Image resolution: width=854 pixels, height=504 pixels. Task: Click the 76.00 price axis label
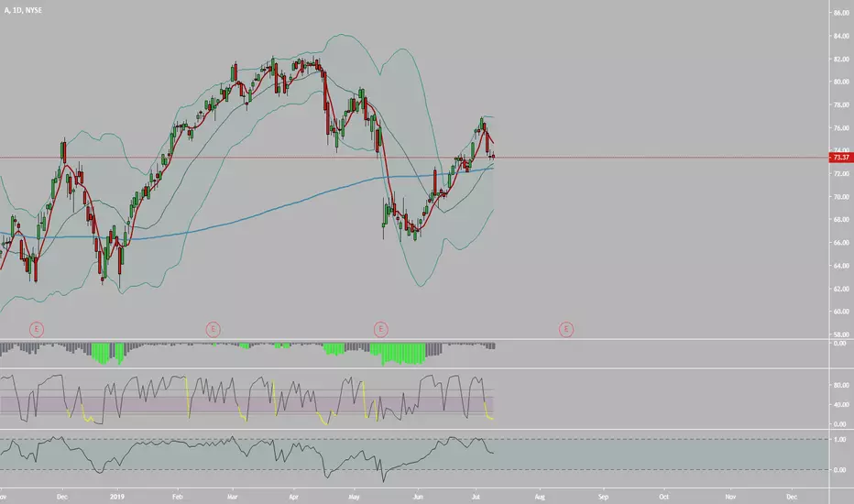(x=841, y=128)
